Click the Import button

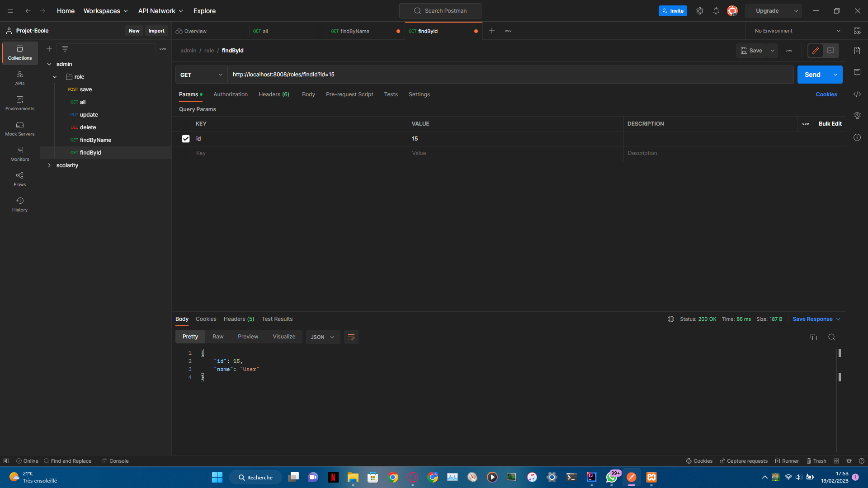pyautogui.click(x=156, y=31)
